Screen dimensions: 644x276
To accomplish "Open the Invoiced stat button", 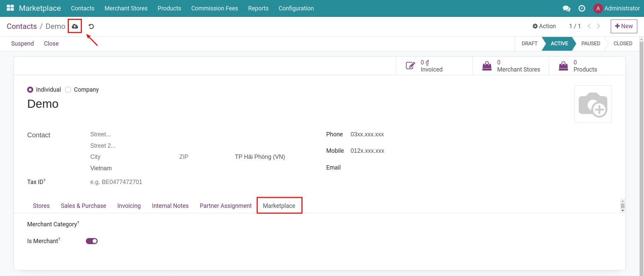I will pyautogui.click(x=434, y=66).
